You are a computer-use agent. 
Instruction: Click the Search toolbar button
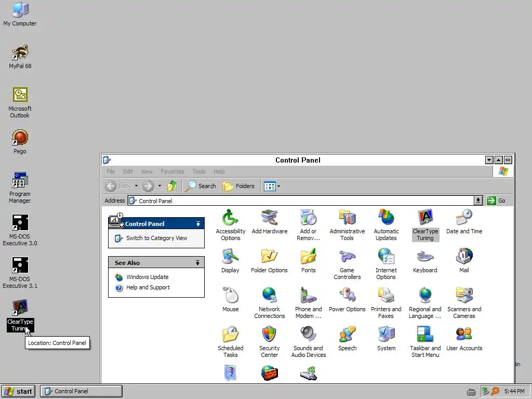tap(200, 186)
